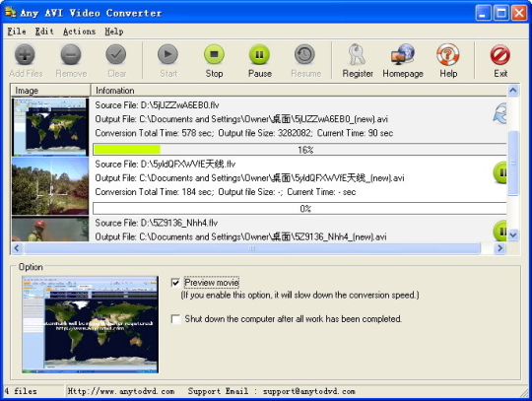Screen dimensions: 532x401
Task: Click the green pause icon on the 5Z9136_Nhh4 row
Action: 499,231
